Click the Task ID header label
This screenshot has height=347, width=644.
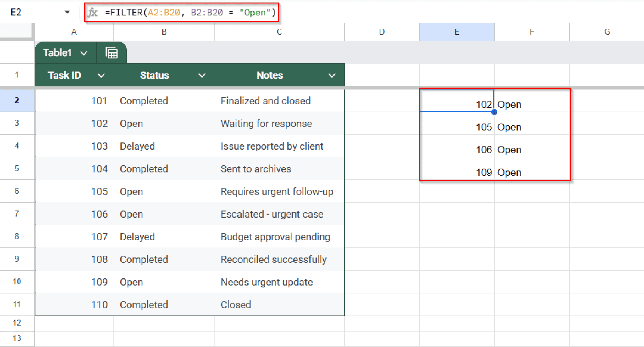(64, 75)
